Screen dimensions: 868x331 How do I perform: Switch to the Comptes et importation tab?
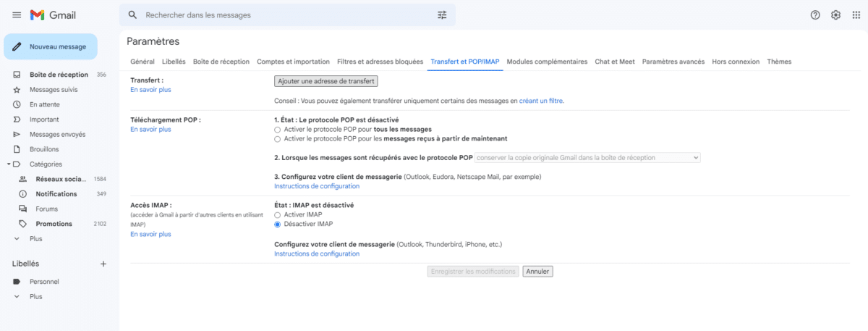[293, 62]
